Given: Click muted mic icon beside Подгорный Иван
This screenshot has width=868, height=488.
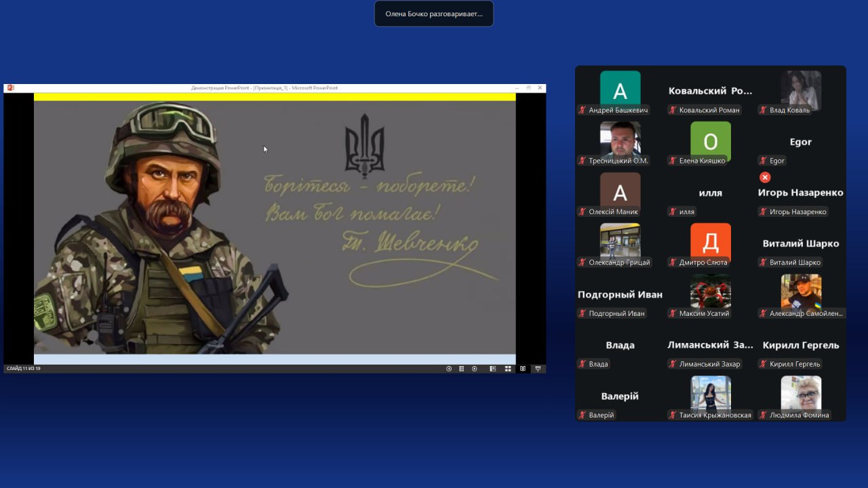Looking at the screenshot, I should coord(582,313).
